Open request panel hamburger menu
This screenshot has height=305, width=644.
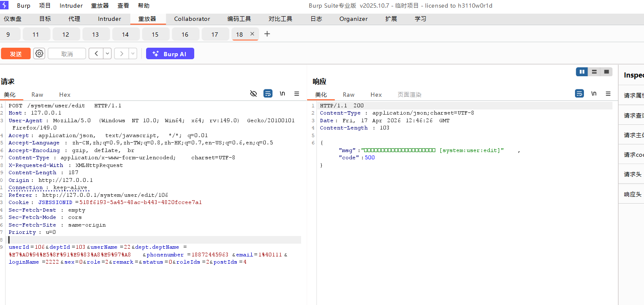tap(297, 94)
